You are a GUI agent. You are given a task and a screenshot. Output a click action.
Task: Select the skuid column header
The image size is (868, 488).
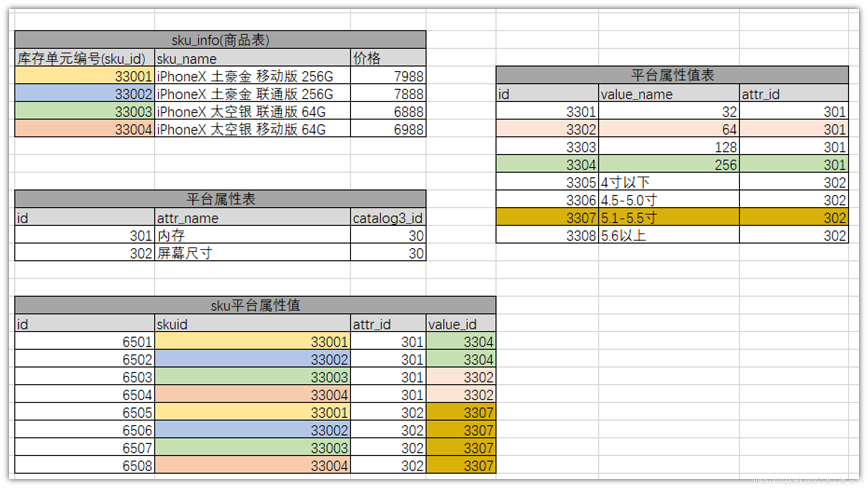pyautogui.click(x=252, y=324)
